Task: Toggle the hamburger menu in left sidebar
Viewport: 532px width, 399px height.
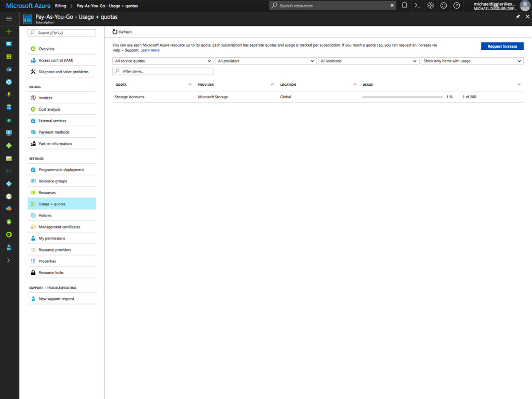Action: (x=9, y=19)
